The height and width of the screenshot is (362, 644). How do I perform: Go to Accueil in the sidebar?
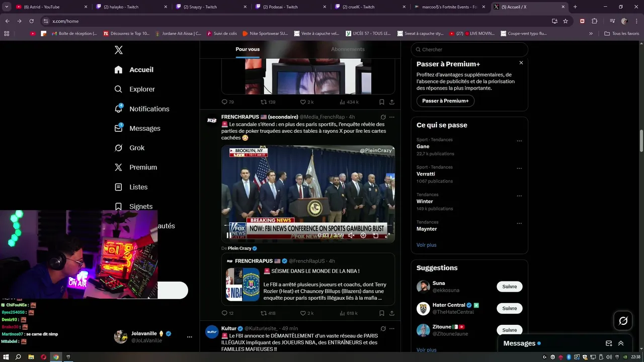[134, 70]
